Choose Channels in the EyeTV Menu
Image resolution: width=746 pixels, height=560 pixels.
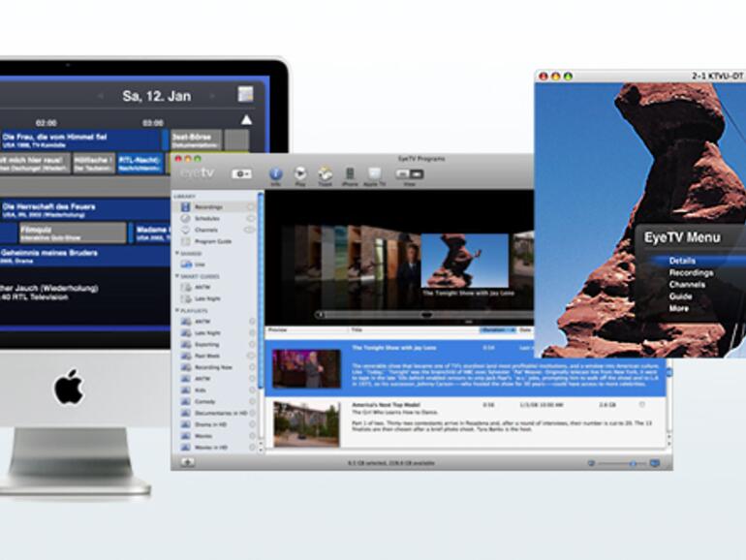tap(687, 285)
